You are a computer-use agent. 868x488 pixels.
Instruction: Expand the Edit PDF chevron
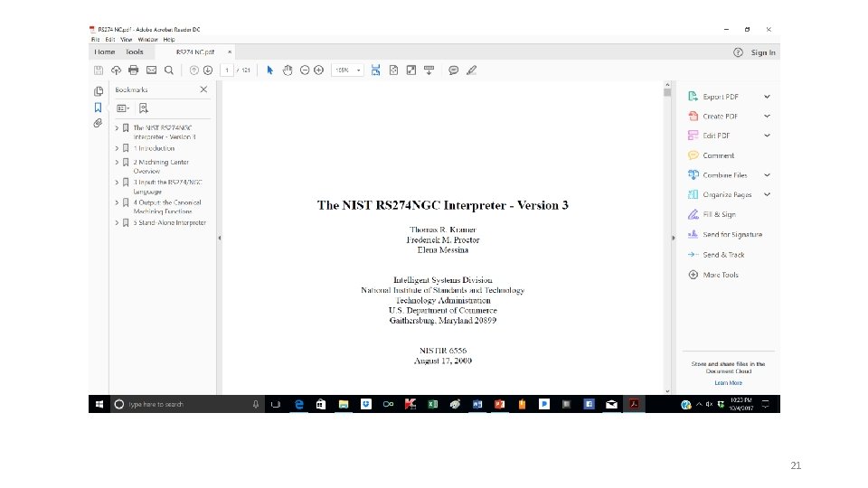(x=768, y=136)
